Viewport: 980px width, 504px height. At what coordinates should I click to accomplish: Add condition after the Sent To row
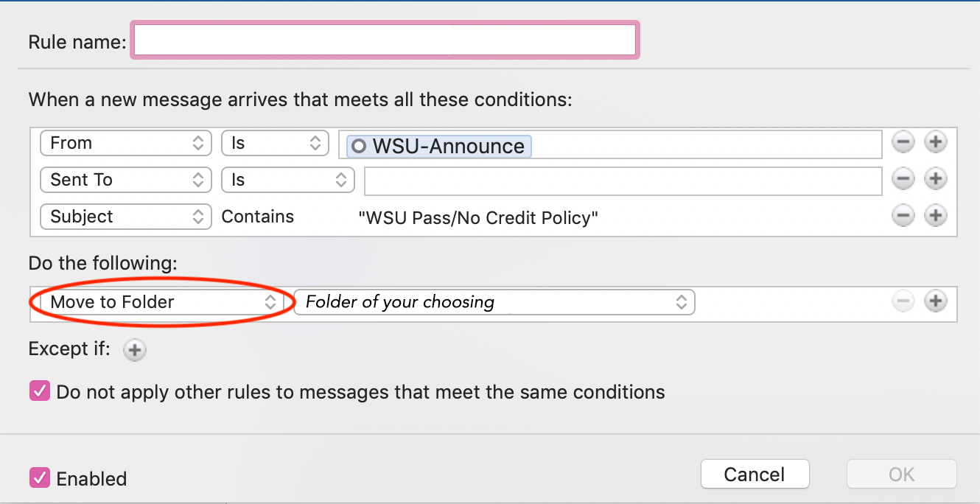[x=935, y=179]
